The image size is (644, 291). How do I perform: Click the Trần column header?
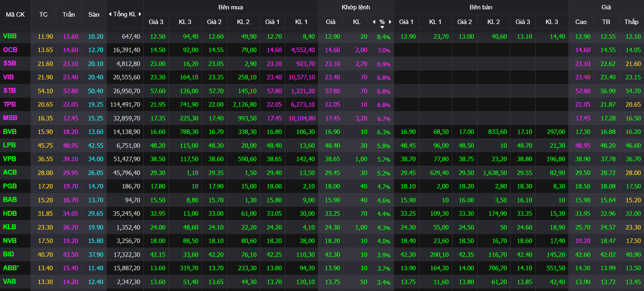69,15
